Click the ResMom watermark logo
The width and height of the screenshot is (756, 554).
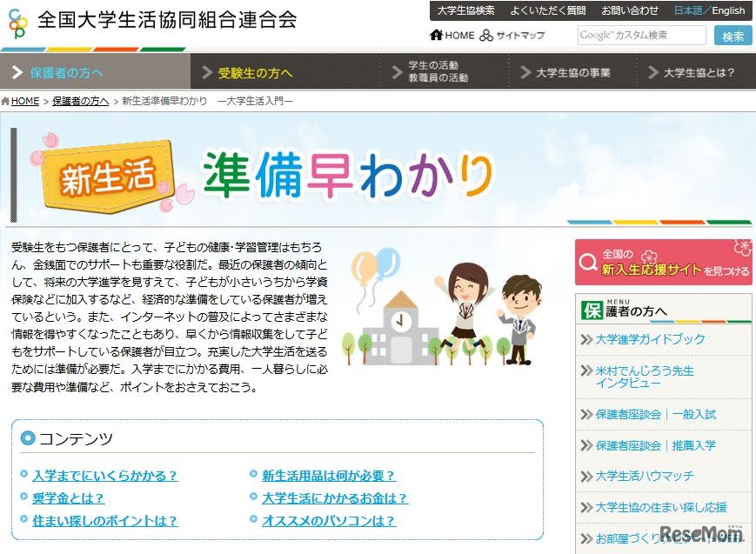(x=703, y=534)
